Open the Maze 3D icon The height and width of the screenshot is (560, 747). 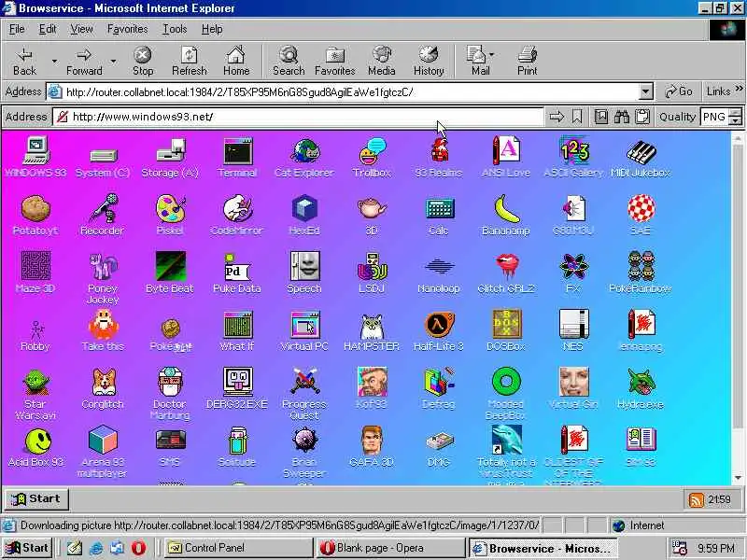click(x=35, y=273)
